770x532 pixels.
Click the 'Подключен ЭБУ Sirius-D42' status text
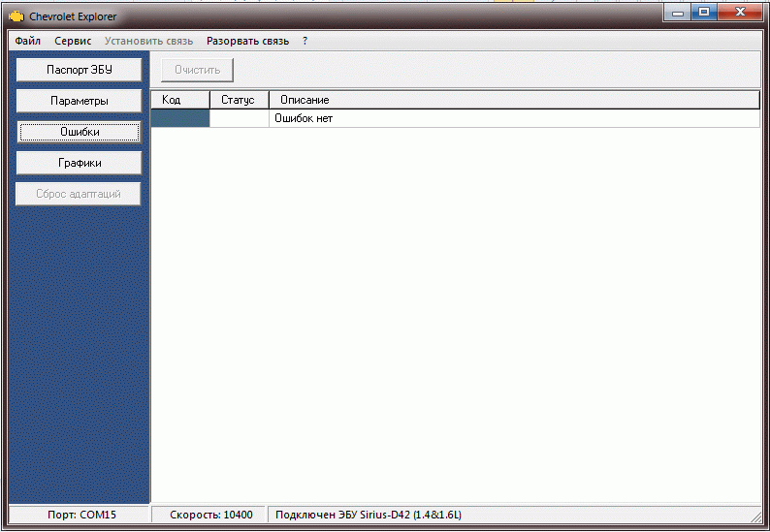point(369,515)
